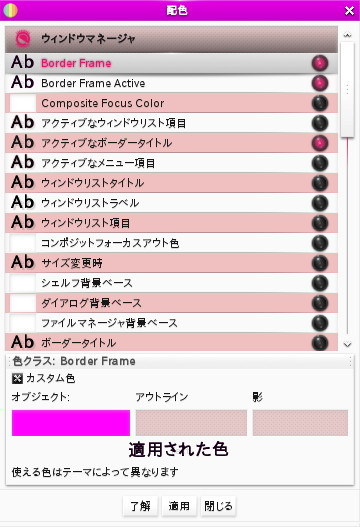This screenshot has height=527, width=360.
Task: Open the magenta オブジェクト color swatch
Action: 71,423
